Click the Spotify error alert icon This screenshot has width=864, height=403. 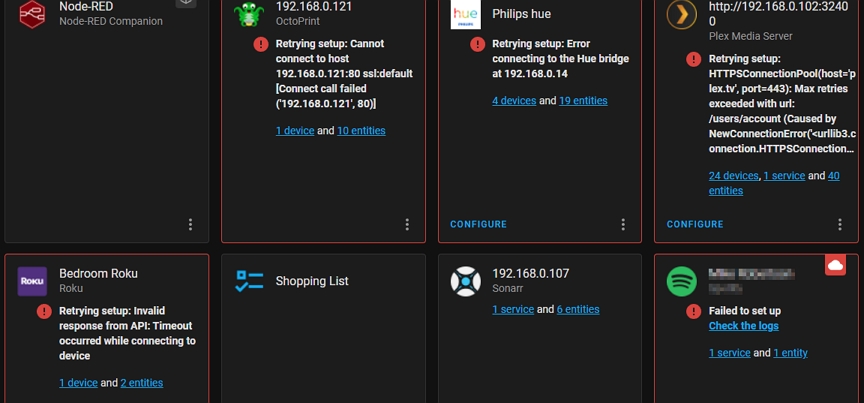coord(694,311)
